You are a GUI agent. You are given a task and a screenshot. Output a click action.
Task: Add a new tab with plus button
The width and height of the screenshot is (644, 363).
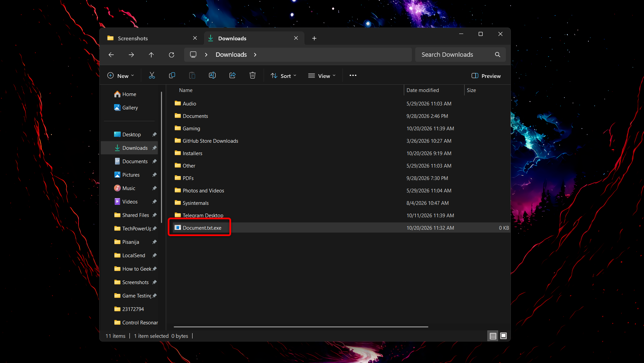(x=314, y=38)
